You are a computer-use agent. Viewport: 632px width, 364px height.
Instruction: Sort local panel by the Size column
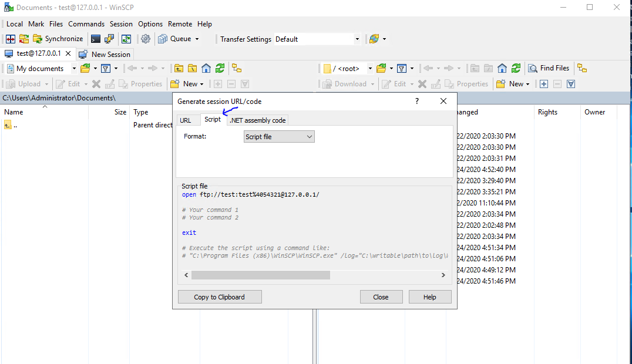click(109, 112)
